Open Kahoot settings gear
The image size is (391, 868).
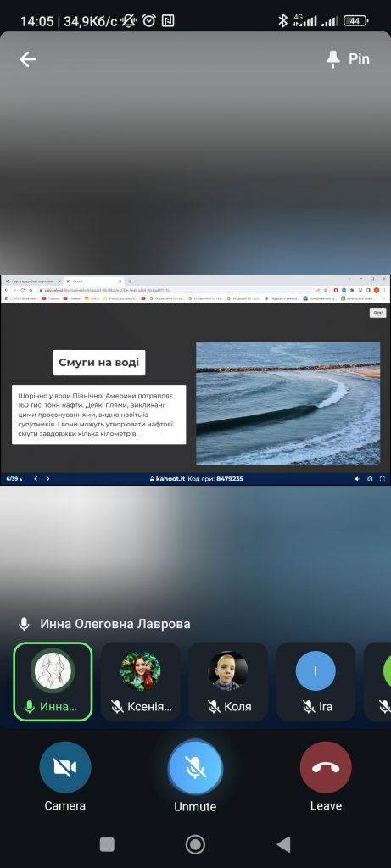[370, 479]
